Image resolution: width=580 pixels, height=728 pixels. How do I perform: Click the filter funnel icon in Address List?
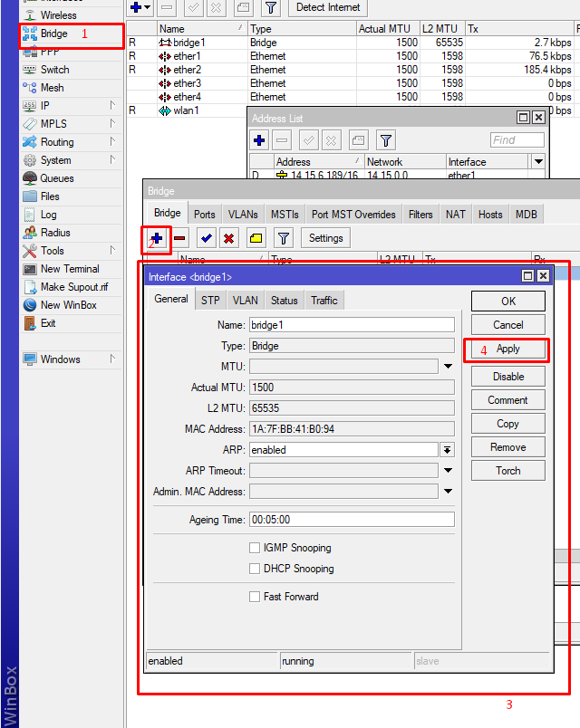coord(386,140)
